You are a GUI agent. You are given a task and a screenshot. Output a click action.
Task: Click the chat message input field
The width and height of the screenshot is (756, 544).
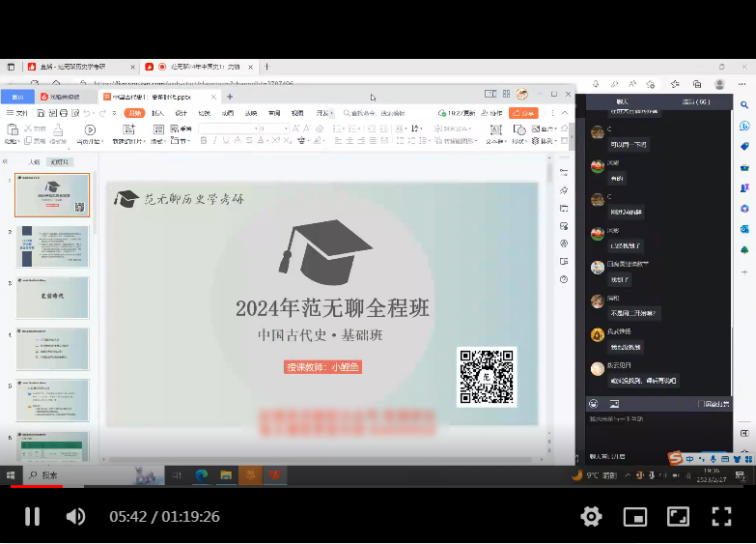pos(658,434)
